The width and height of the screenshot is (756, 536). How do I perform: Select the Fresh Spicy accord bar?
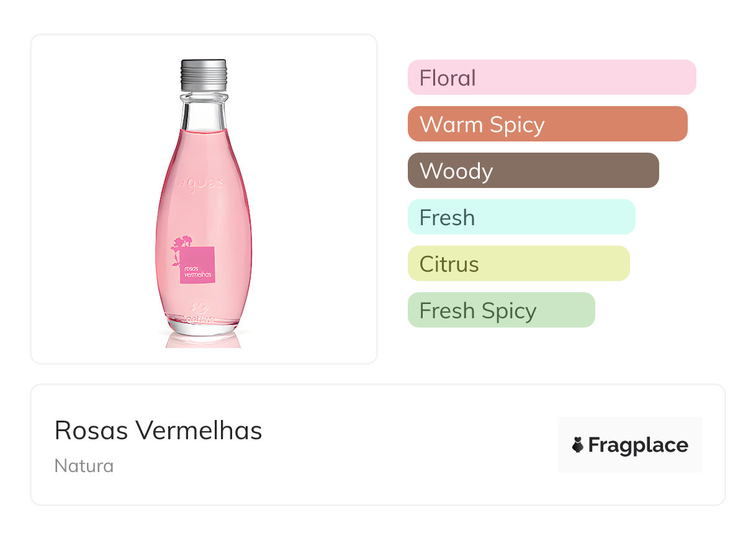click(501, 310)
